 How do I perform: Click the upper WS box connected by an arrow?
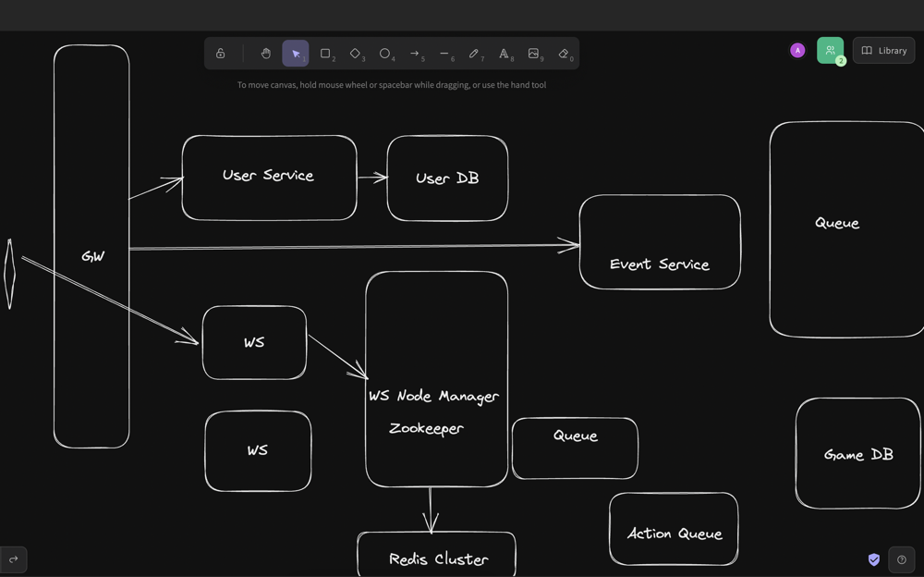pyautogui.click(x=255, y=342)
